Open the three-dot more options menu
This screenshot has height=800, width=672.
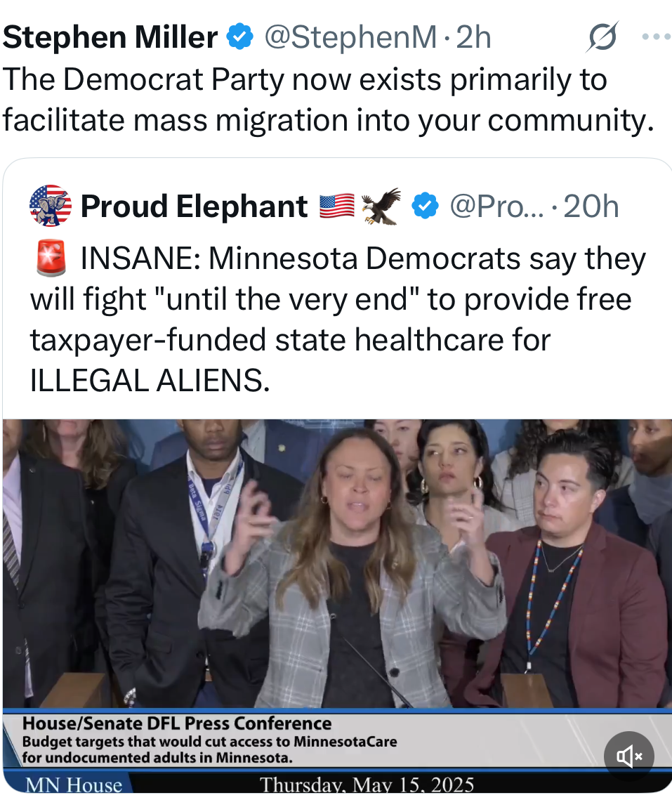[x=656, y=37]
